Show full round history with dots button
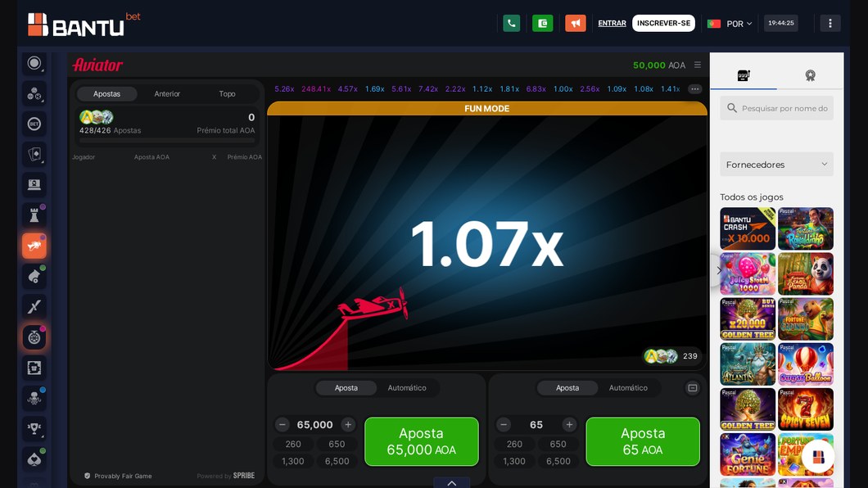The width and height of the screenshot is (868, 488). click(x=694, y=88)
